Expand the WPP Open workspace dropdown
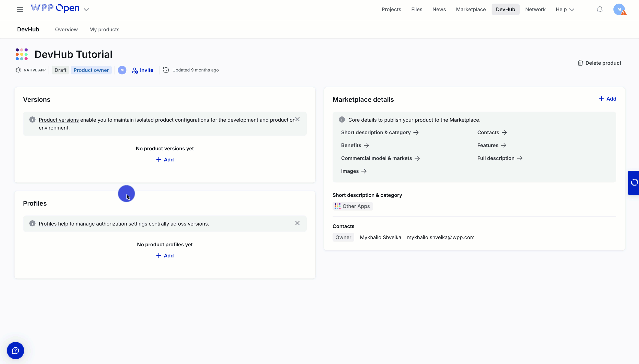 pyautogui.click(x=86, y=10)
